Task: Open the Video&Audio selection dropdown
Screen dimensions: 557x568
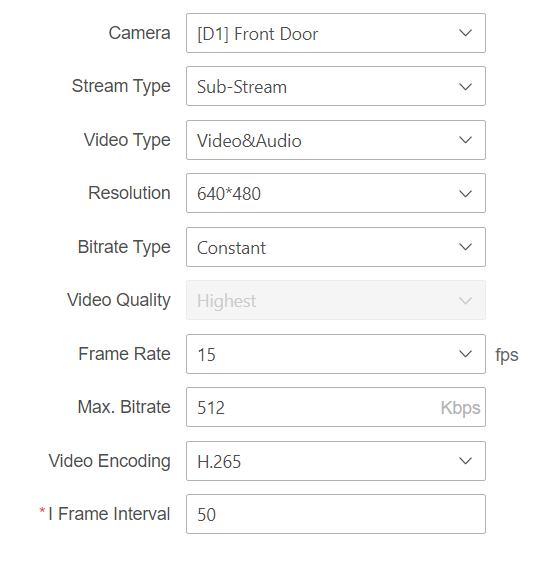Action: click(x=336, y=140)
